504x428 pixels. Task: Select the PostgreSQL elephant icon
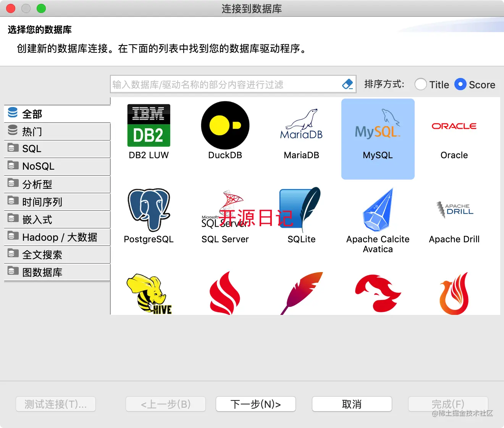coord(149,209)
